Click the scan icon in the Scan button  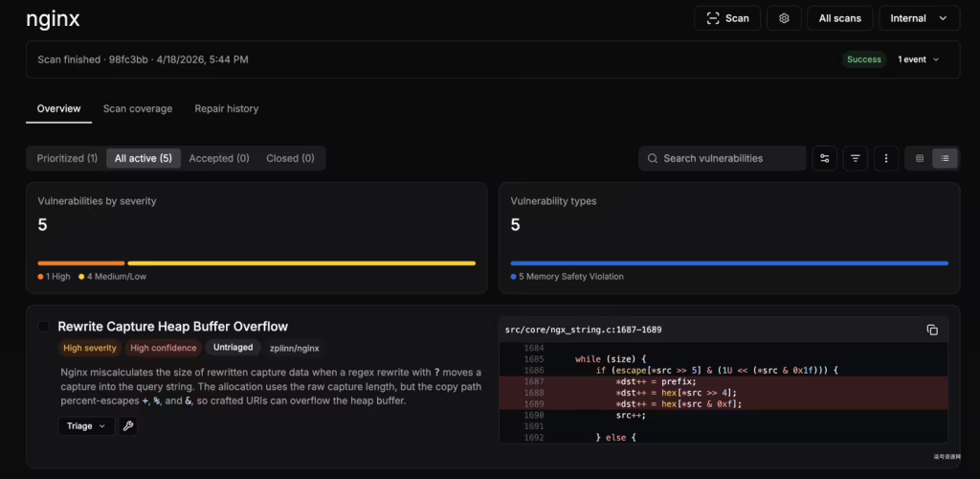point(712,18)
